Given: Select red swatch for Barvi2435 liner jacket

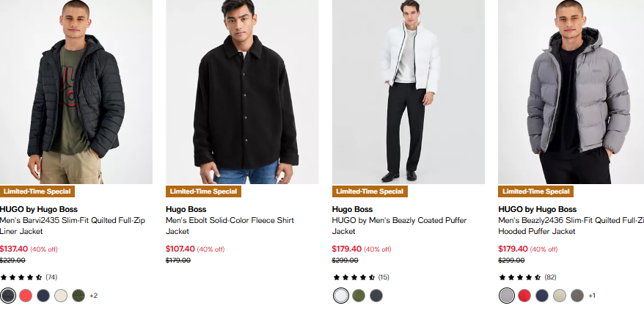Looking at the screenshot, I should 26,296.
